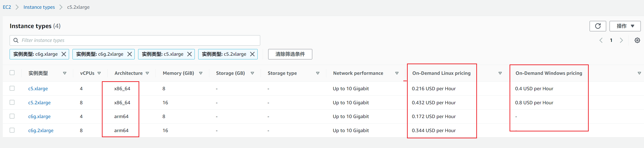Select 0.8 USD per Hour cell
This screenshot has height=148, width=644.
point(534,103)
